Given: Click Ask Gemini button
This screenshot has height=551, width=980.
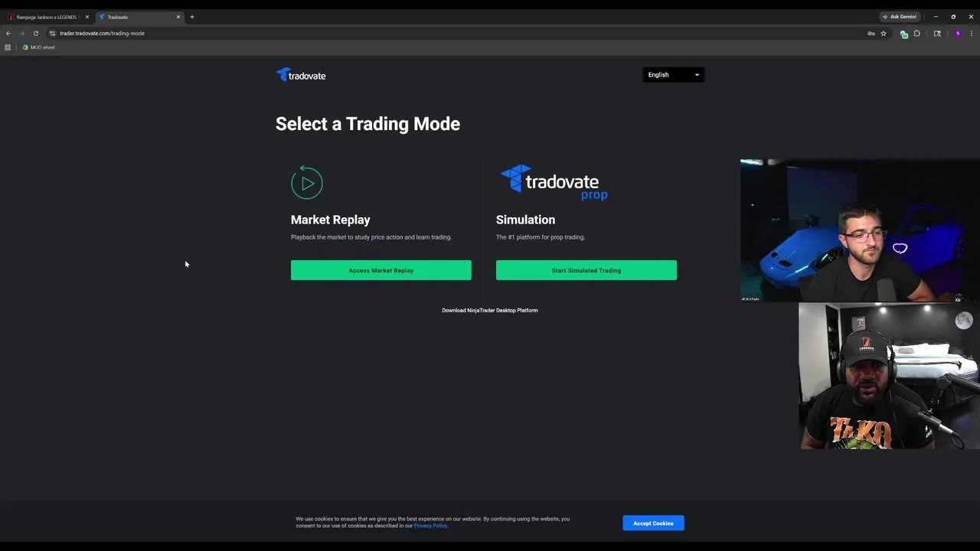Looking at the screenshot, I should pos(900,17).
